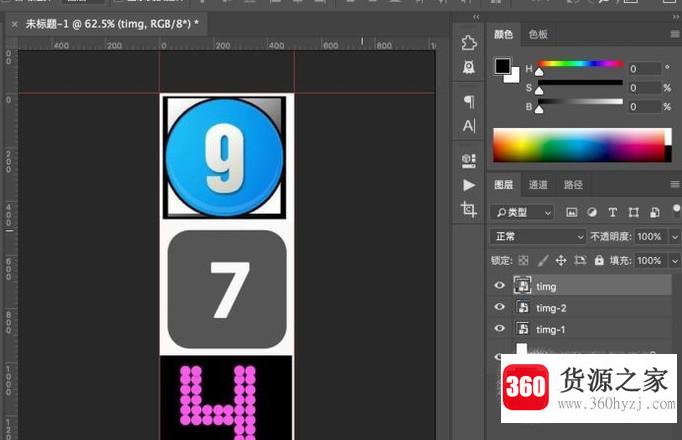Click the black foreground color swatch

[x=503, y=66]
